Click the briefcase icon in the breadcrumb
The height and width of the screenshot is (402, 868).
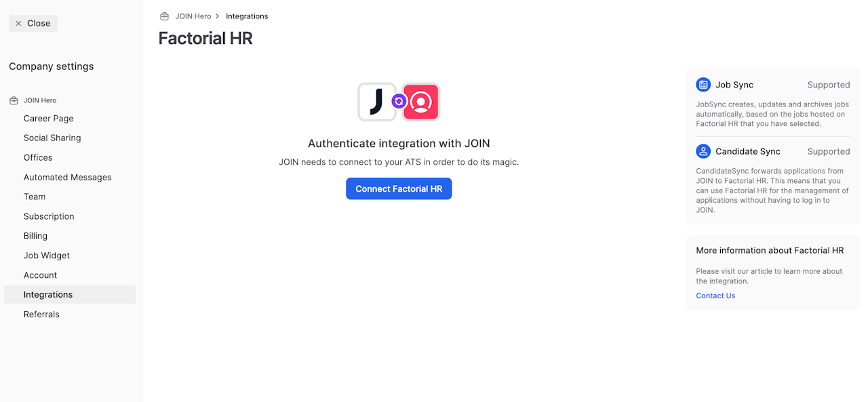tap(164, 16)
